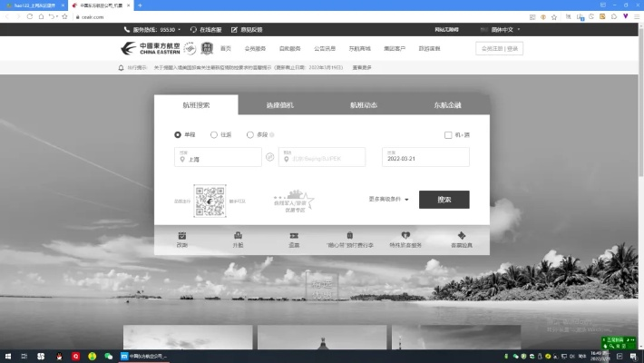The image size is (644, 363).
Task: Open the travel notice text about US entry requirements
Action: coord(249,67)
